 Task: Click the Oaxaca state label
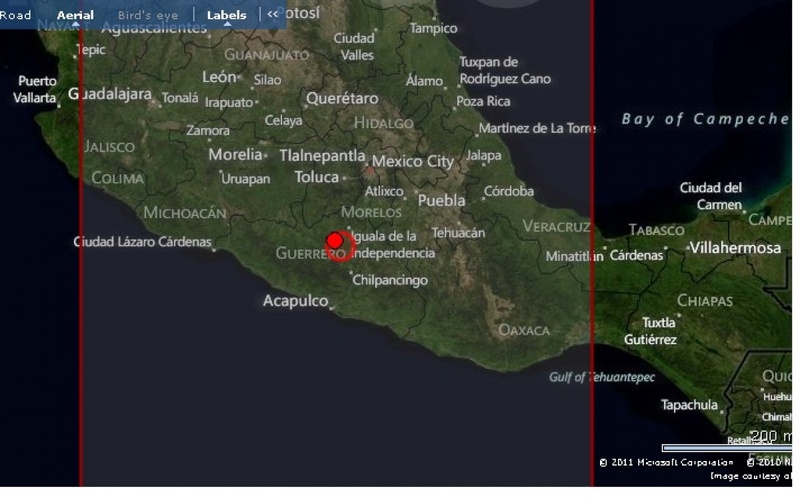(524, 330)
